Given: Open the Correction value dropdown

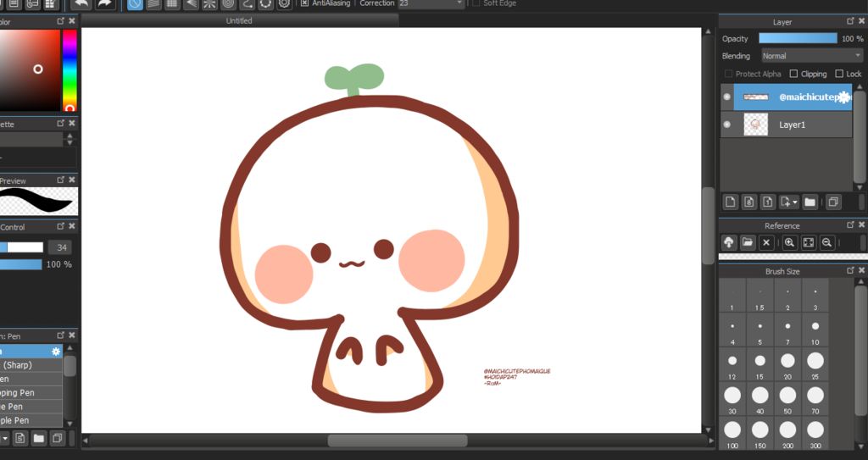Looking at the screenshot, I should (x=431, y=3).
